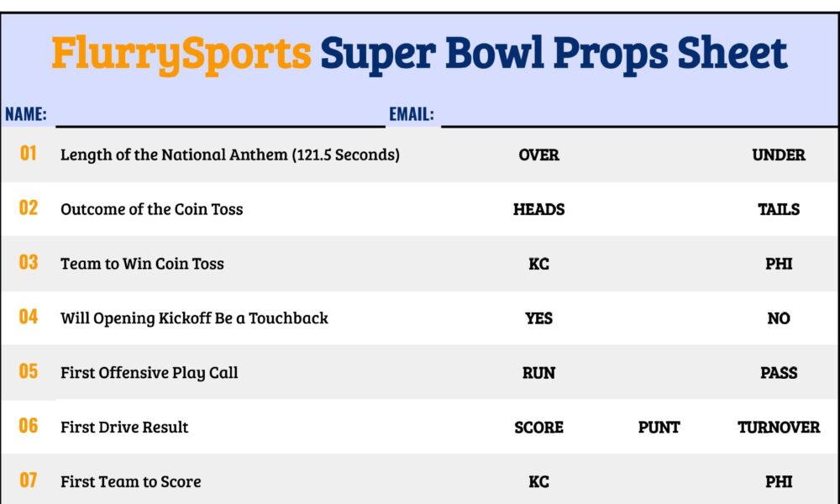
Task: Select TURNOVER for first drive result
Action: click(779, 428)
